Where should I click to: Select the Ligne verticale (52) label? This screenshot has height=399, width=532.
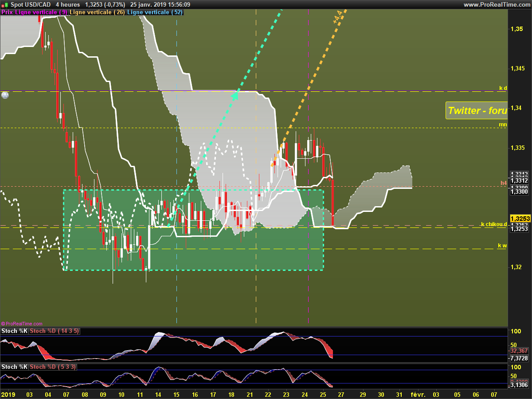click(x=155, y=12)
